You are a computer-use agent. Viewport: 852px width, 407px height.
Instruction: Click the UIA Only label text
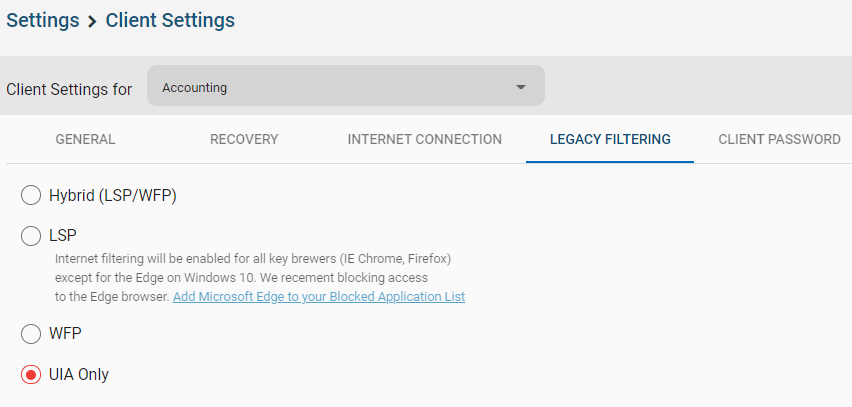(x=79, y=374)
